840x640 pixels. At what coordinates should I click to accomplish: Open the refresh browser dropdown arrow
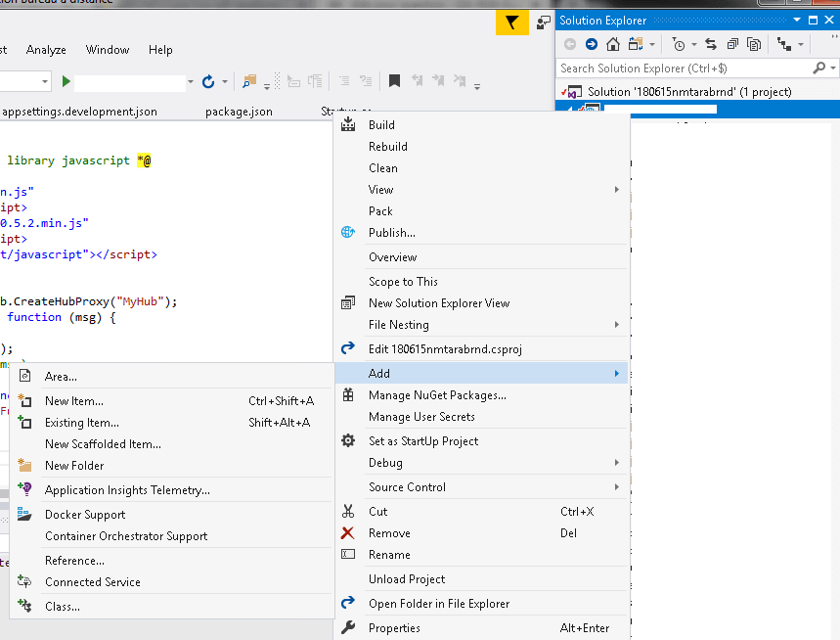(x=225, y=82)
